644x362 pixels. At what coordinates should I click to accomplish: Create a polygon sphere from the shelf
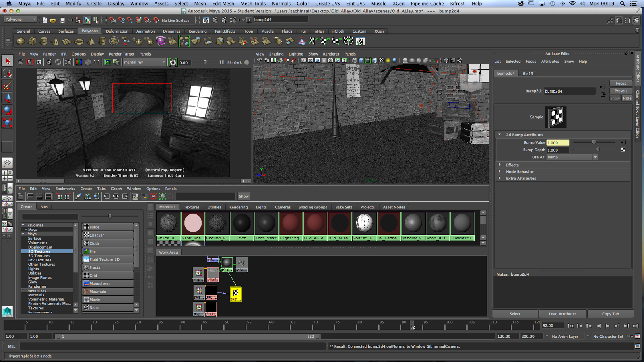pos(21,41)
